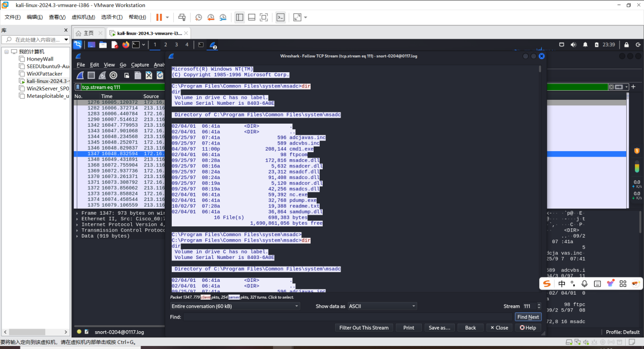Collapse the 我的计算机 tree node
The image size is (644, 349).
coord(7,51)
